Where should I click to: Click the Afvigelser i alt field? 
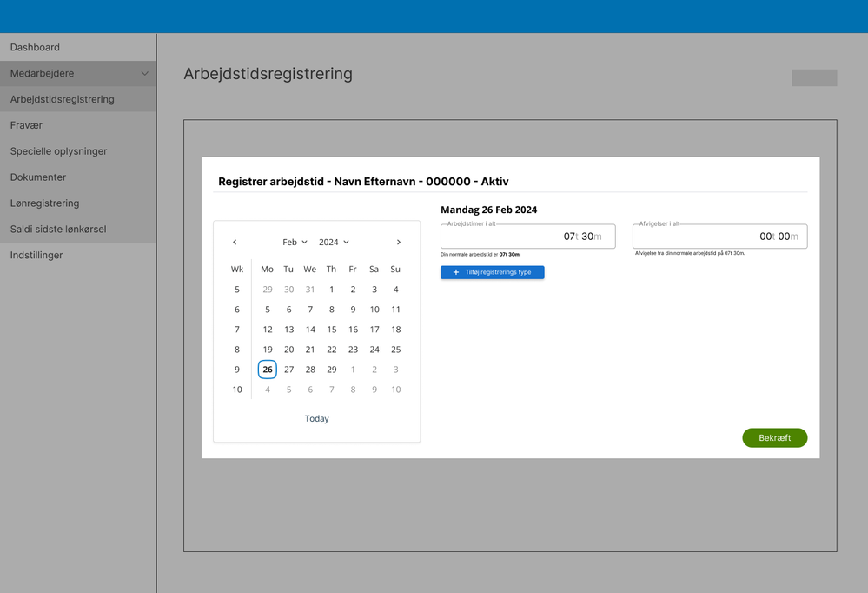pos(719,237)
